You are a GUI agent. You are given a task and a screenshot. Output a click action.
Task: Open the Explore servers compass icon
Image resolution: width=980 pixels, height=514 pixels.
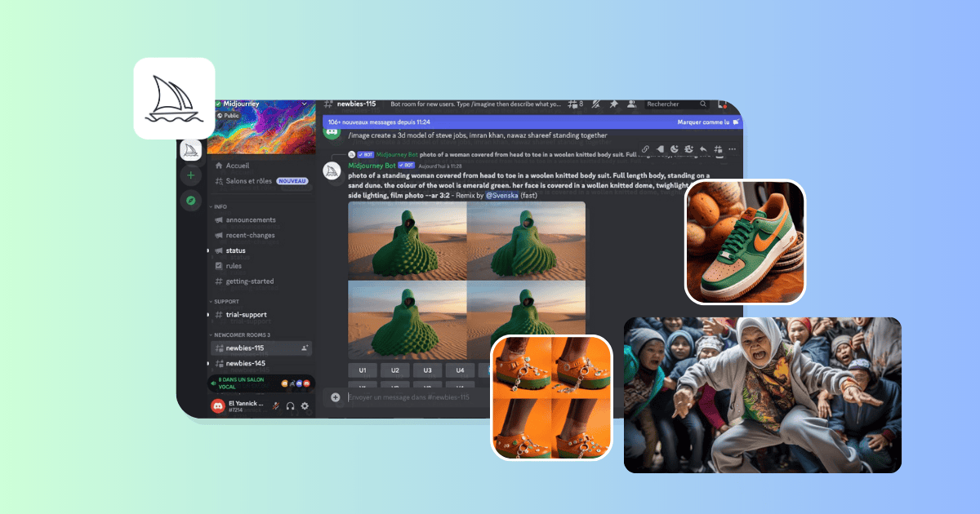[191, 200]
